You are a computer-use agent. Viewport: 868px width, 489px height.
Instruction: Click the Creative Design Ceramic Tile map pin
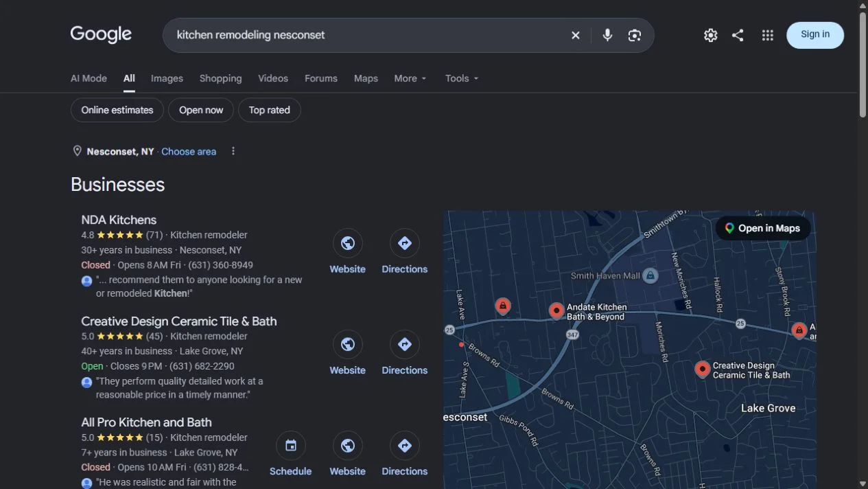(702, 369)
